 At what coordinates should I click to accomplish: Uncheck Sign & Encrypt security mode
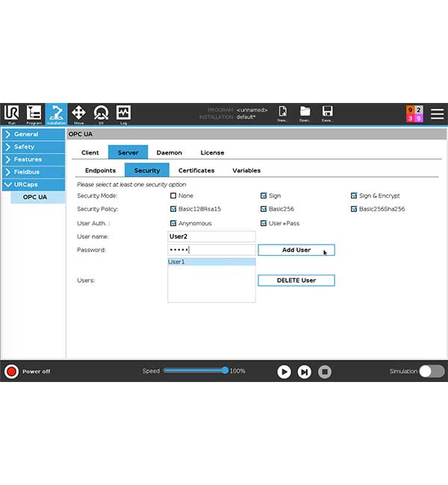[354, 195]
